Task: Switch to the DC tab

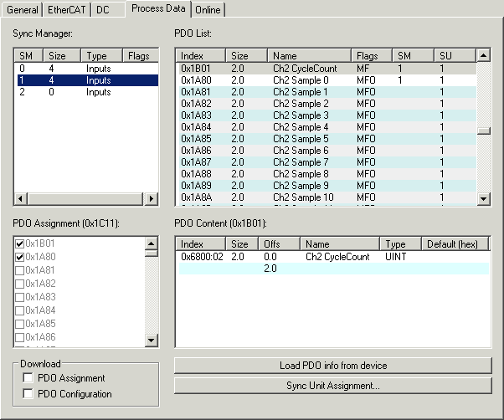Action: (x=108, y=10)
